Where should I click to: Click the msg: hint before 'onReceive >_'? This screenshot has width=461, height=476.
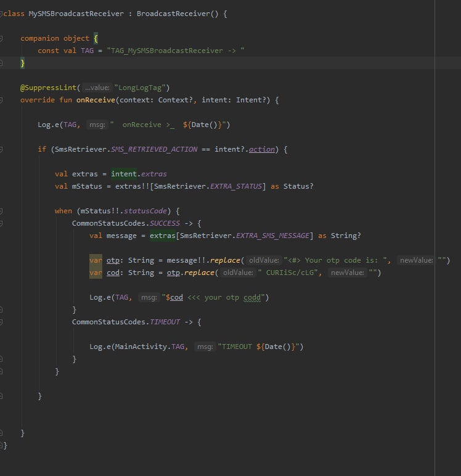pyautogui.click(x=97, y=125)
